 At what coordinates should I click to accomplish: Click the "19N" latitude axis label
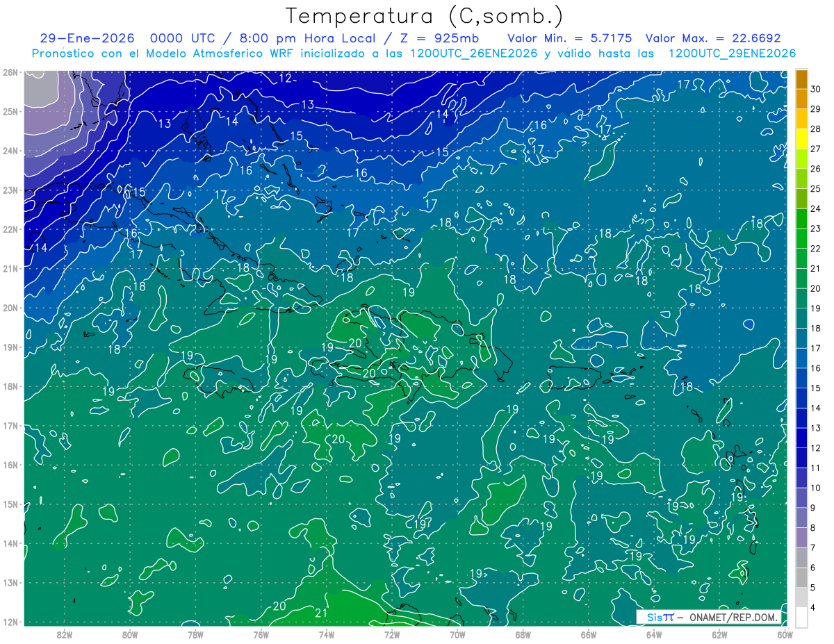click(10, 347)
